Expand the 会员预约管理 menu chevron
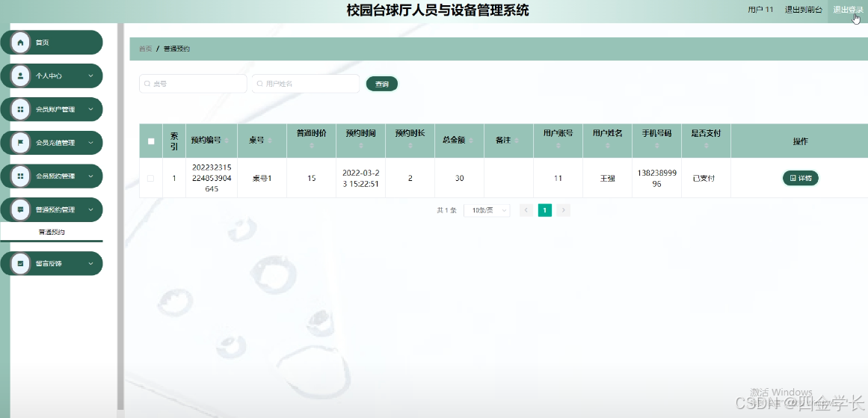The width and height of the screenshot is (868, 418). click(90, 176)
